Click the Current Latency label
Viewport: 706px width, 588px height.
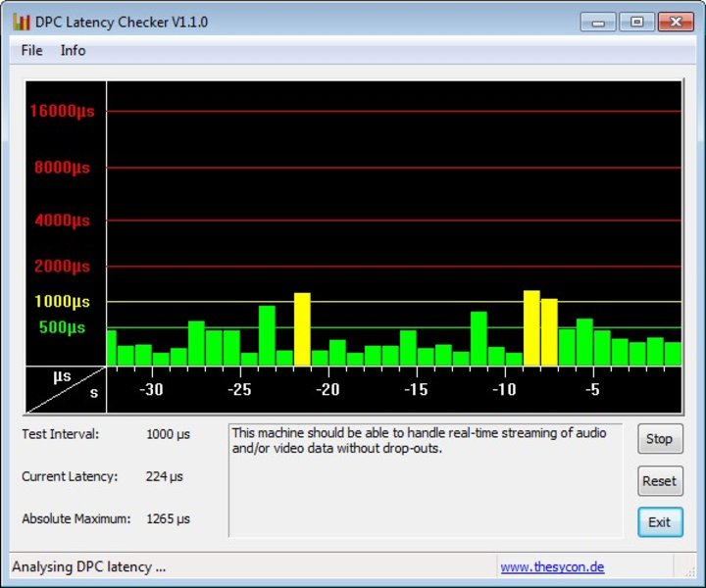coord(70,476)
